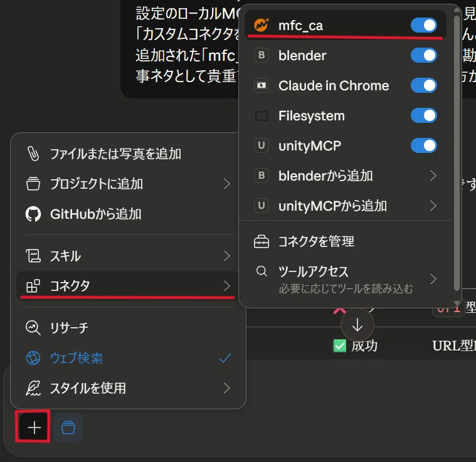Click the mfc_ca connector name
Image resolution: width=476 pixels, height=462 pixels.
[x=300, y=26]
